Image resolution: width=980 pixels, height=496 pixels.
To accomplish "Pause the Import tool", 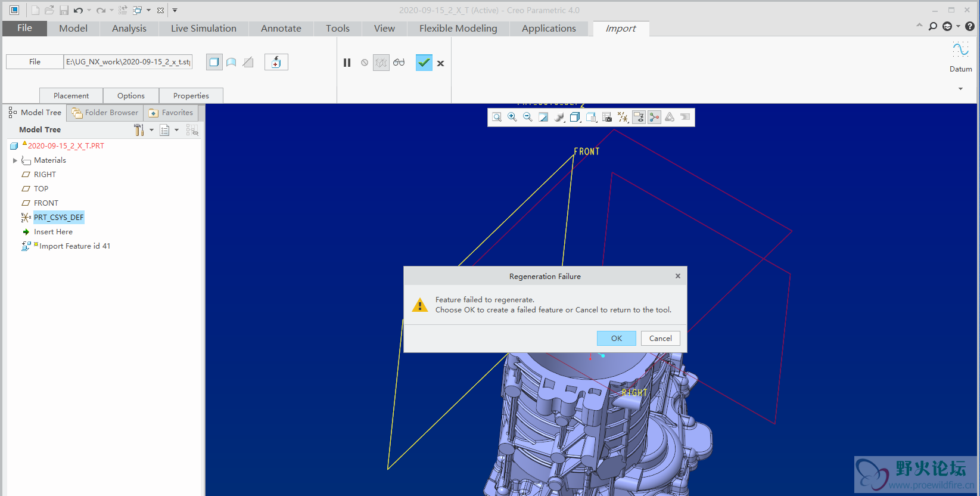I will 347,63.
